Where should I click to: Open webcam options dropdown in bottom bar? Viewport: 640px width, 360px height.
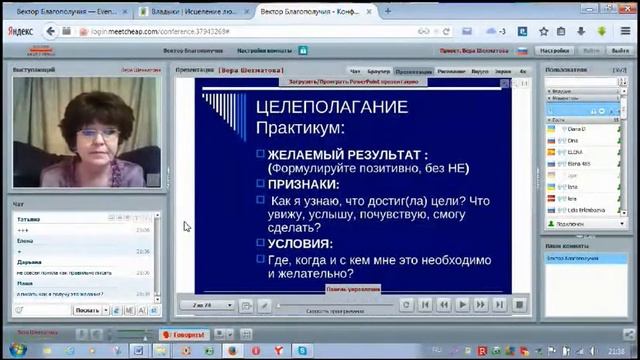click(230, 334)
